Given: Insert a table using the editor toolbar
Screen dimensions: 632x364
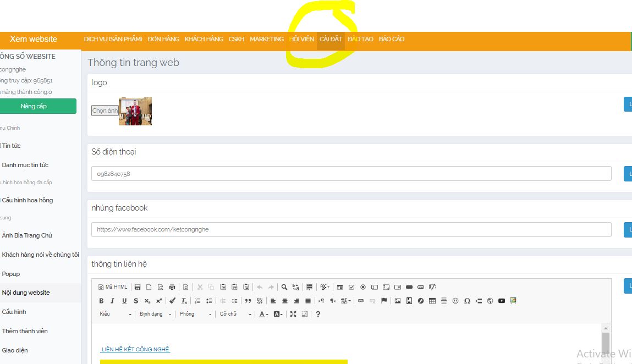Looking at the screenshot, I should point(432,301).
